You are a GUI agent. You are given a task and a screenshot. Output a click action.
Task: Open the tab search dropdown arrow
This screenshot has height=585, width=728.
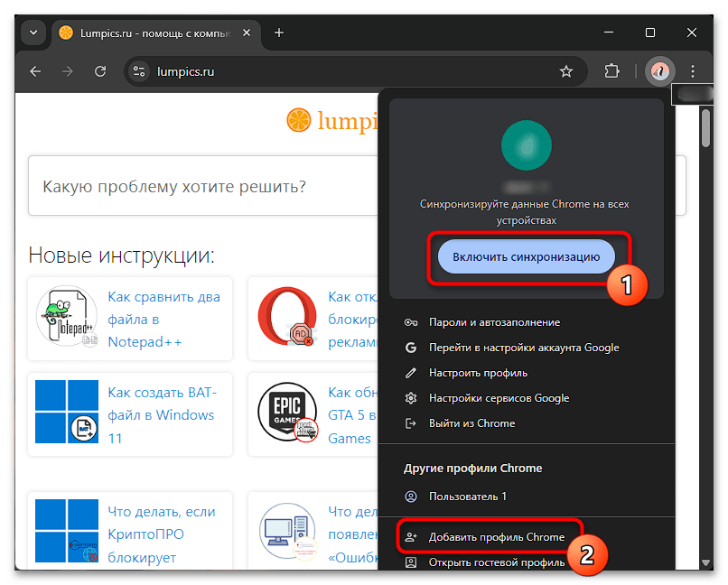33,32
